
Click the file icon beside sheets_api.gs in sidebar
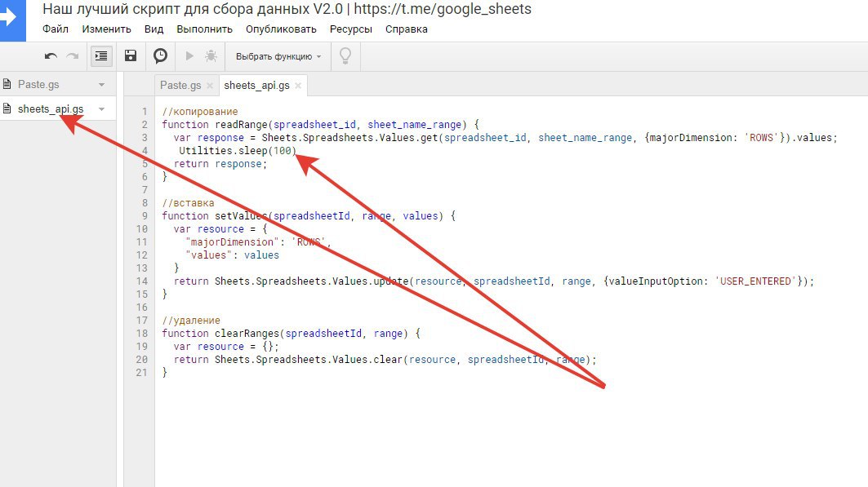coord(7,108)
